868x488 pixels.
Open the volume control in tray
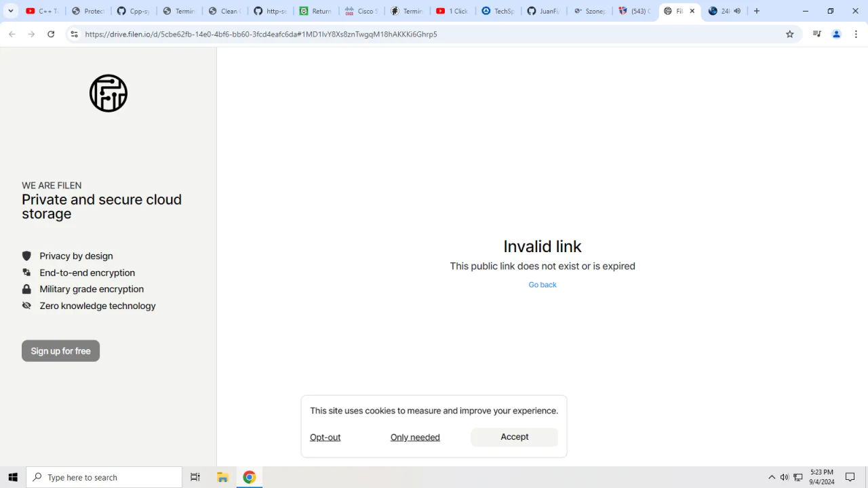pyautogui.click(x=785, y=477)
